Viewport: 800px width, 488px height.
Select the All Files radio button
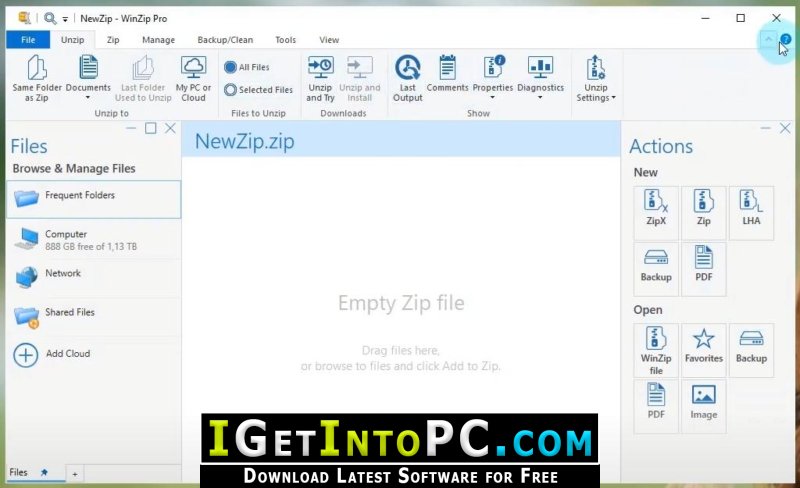click(231, 67)
